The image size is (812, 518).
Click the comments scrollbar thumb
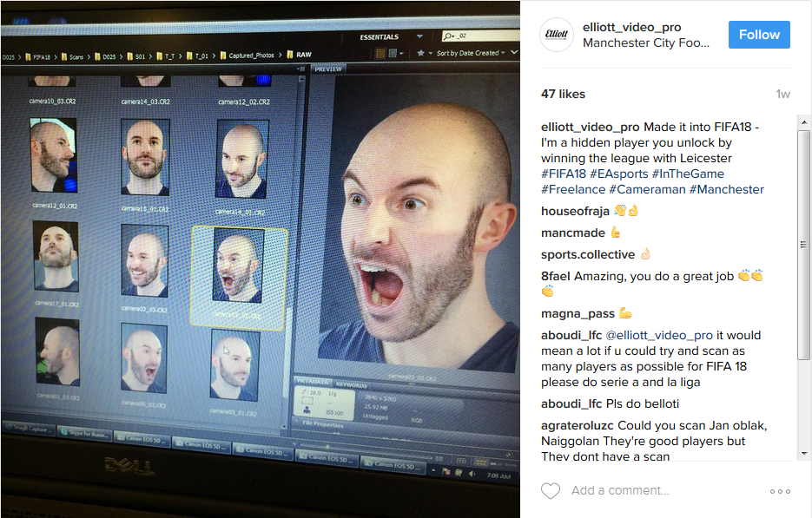point(803,245)
